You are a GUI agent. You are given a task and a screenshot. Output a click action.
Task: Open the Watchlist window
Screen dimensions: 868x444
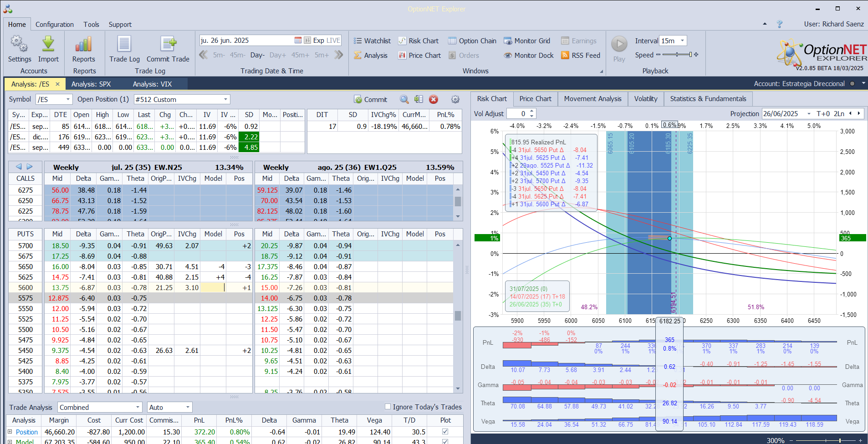[372, 41]
